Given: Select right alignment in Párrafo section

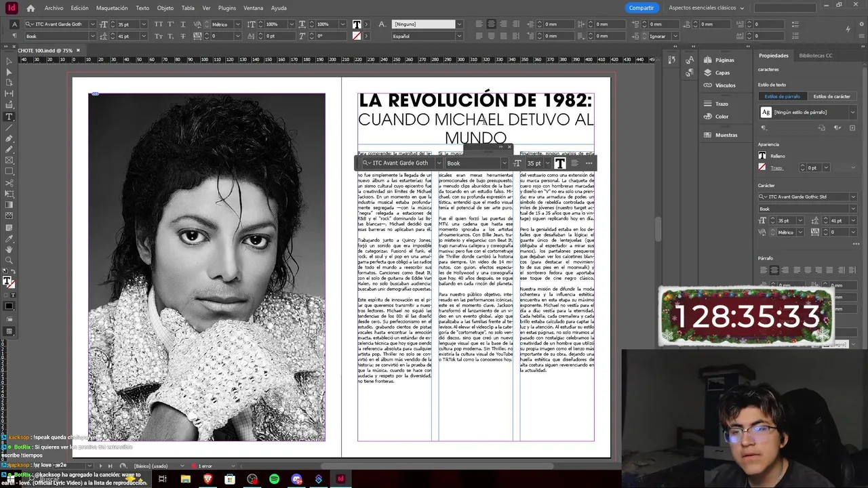Looking at the screenshot, I should tap(786, 270).
